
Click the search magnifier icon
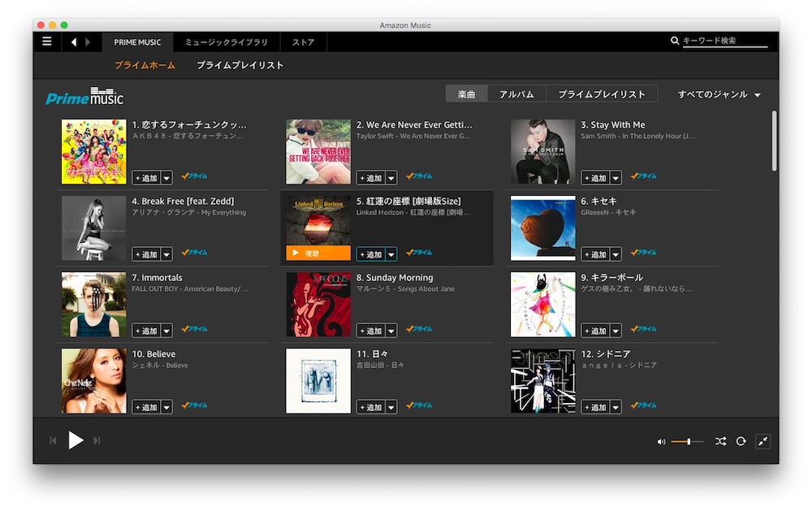pos(674,41)
